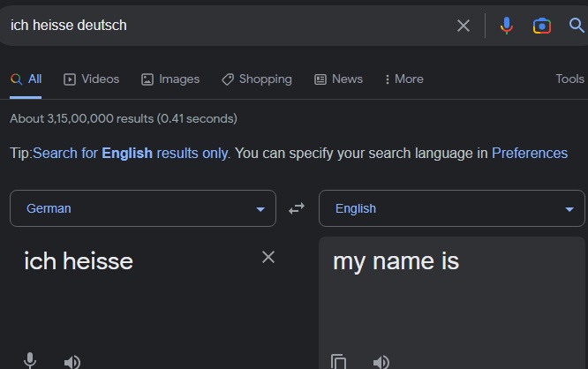Speak source text using translator microphone
The image size is (588, 369).
pos(30,362)
